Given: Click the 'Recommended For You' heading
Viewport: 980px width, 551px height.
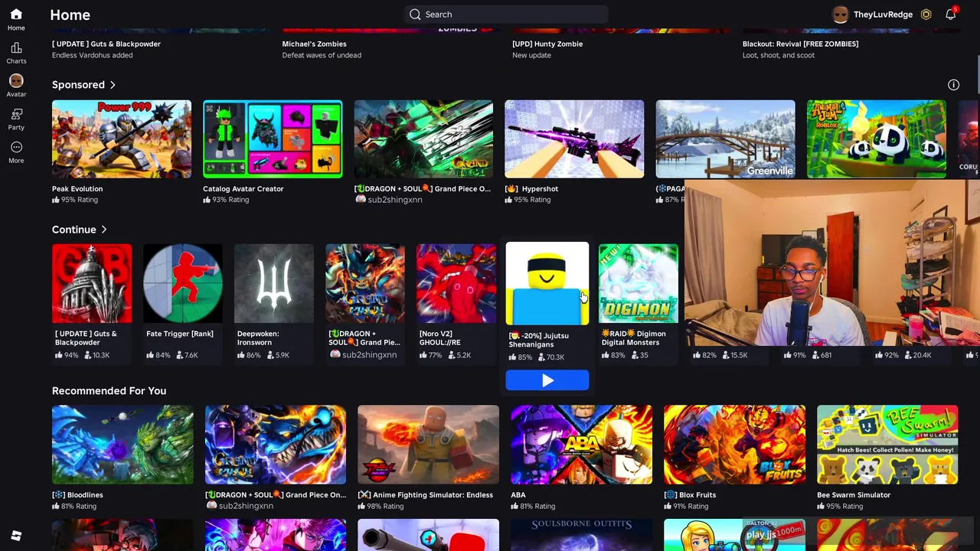Looking at the screenshot, I should click(109, 391).
